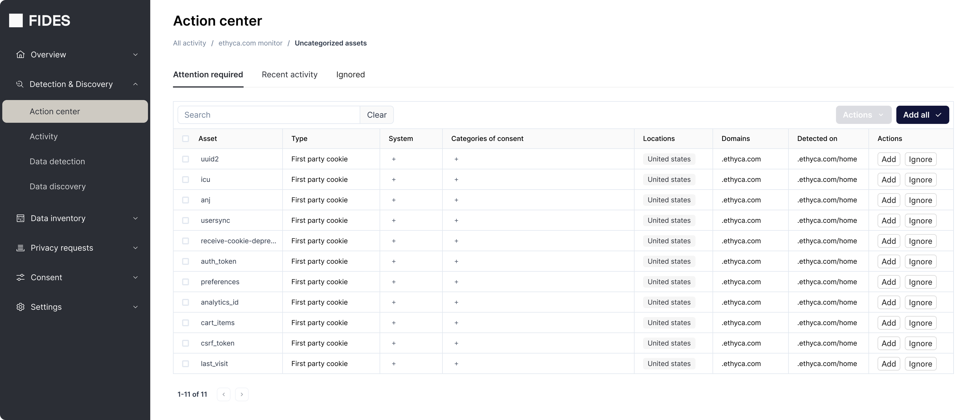Open the Add all dropdown
The width and height of the screenshot is (980, 420).
click(922, 115)
